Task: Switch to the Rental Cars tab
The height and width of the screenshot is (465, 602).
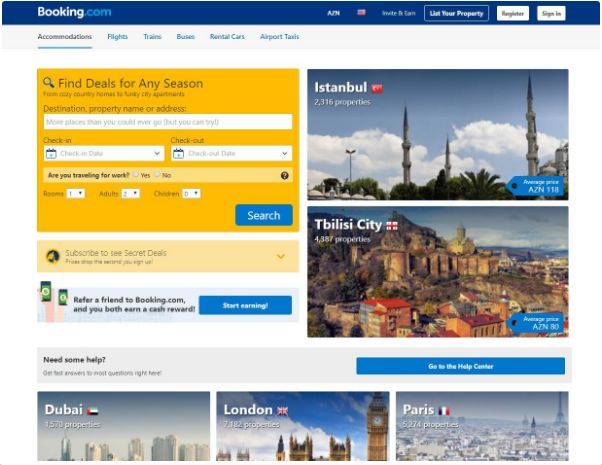Action: [227, 36]
